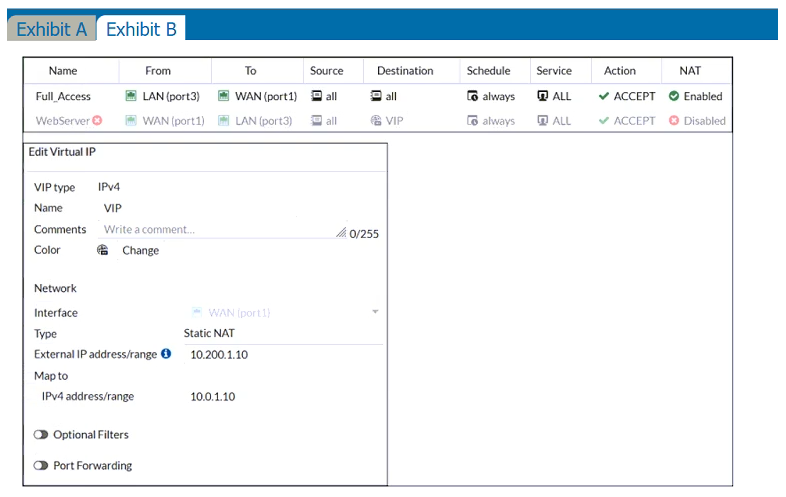Click the LAN (port3) interface icon in WebServer row

point(224,120)
